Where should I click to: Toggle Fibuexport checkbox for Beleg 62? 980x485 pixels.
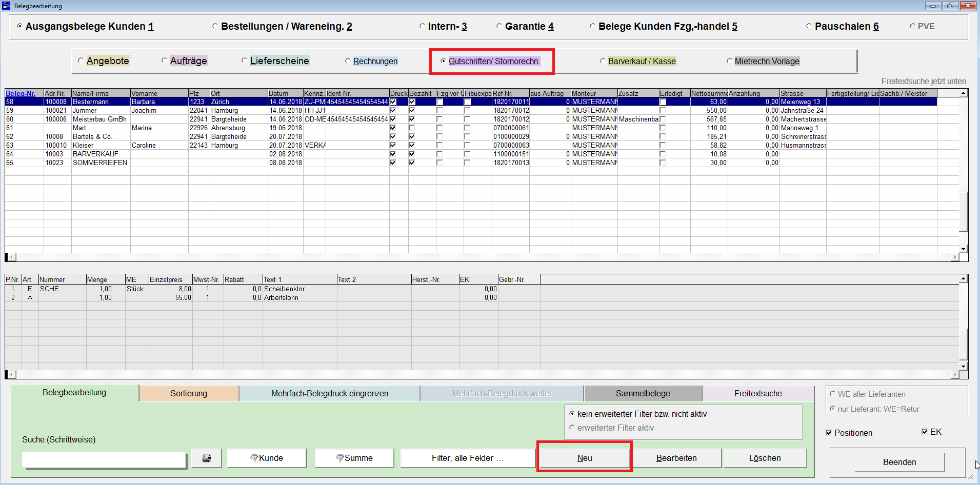click(467, 136)
